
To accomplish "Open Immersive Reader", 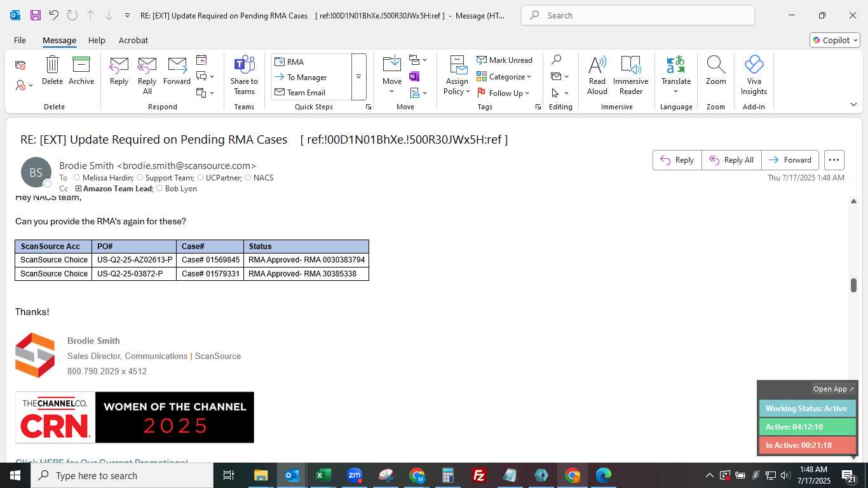I will click(x=631, y=76).
